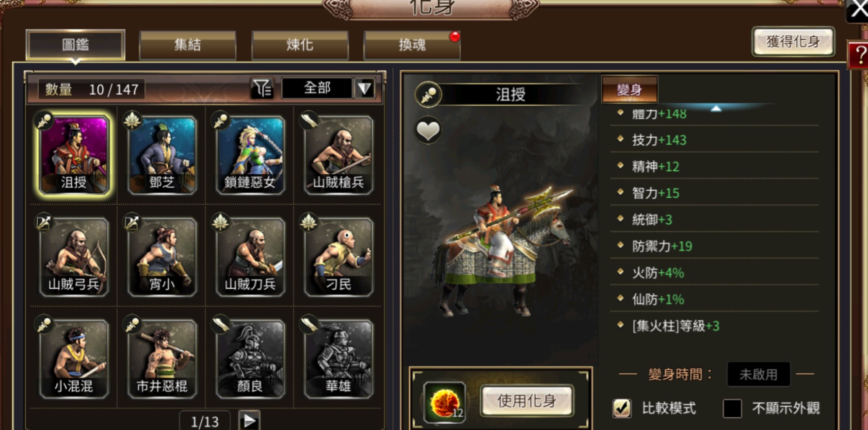Enable the 不顯示外觀 checkbox
The height and width of the screenshot is (430, 868).
click(732, 408)
